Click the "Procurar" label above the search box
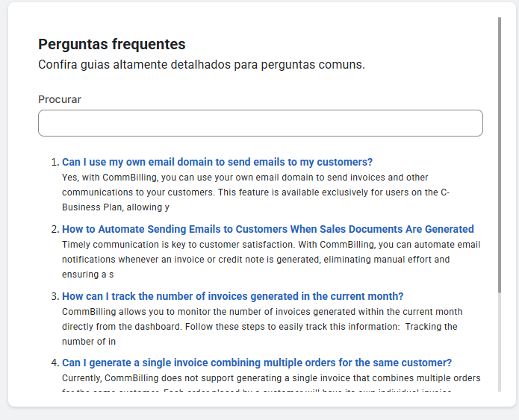519x420 pixels. (60, 99)
